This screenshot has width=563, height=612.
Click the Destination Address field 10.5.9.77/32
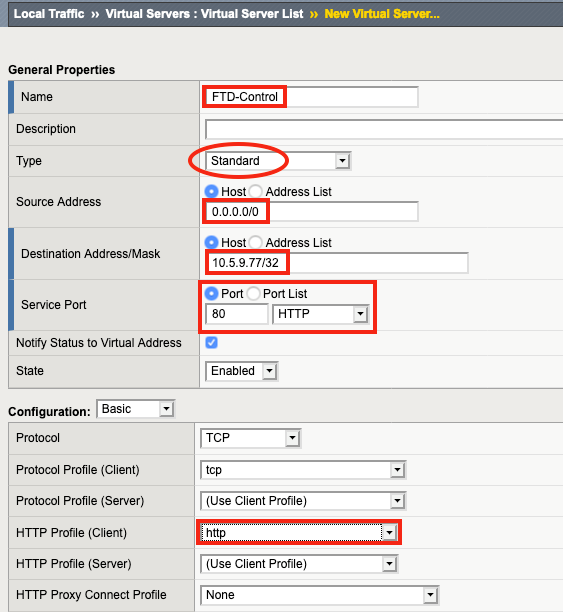337,263
